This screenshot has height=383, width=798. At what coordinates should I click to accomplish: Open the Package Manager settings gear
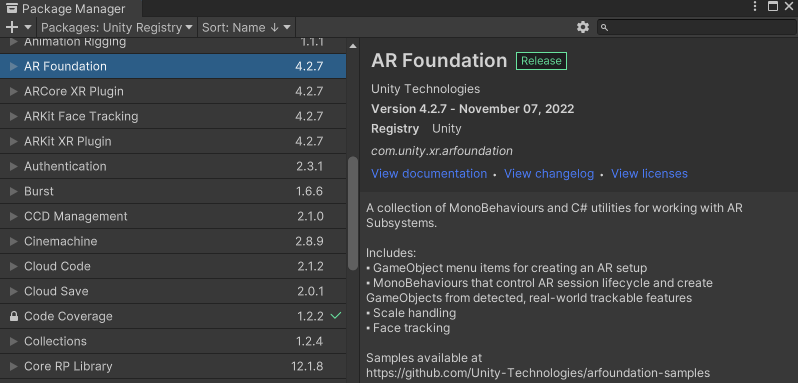click(583, 27)
